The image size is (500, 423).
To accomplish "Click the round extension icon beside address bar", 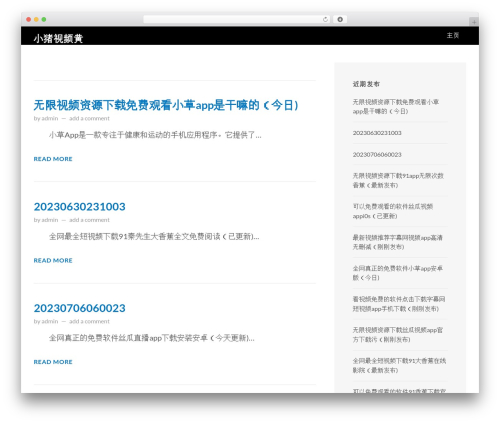I will [x=340, y=19].
